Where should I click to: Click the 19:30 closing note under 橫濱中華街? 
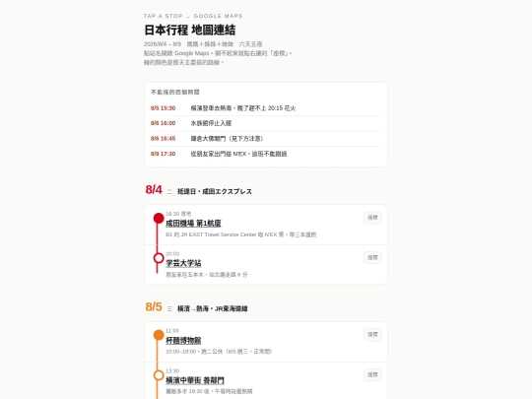(x=209, y=391)
